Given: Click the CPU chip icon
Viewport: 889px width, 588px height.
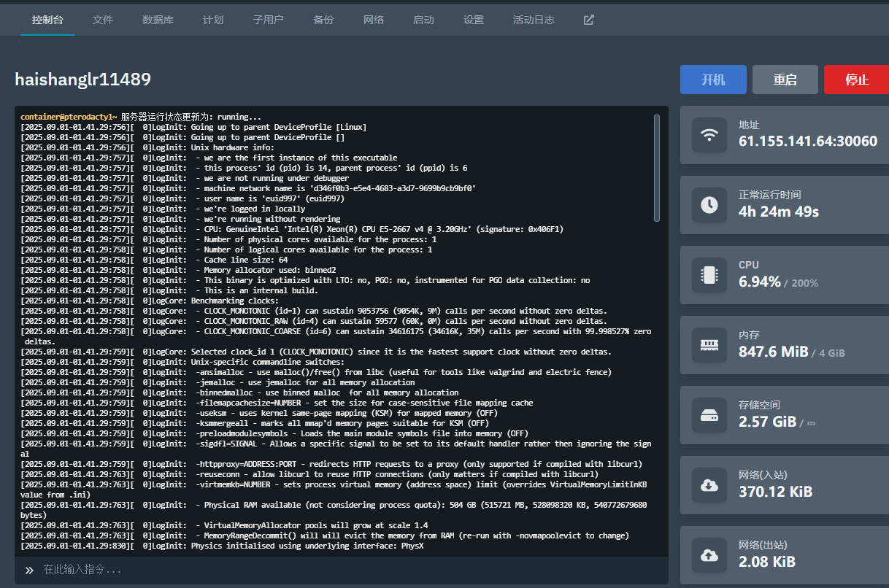Looking at the screenshot, I should pyautogui.click(x=709, y=275).
